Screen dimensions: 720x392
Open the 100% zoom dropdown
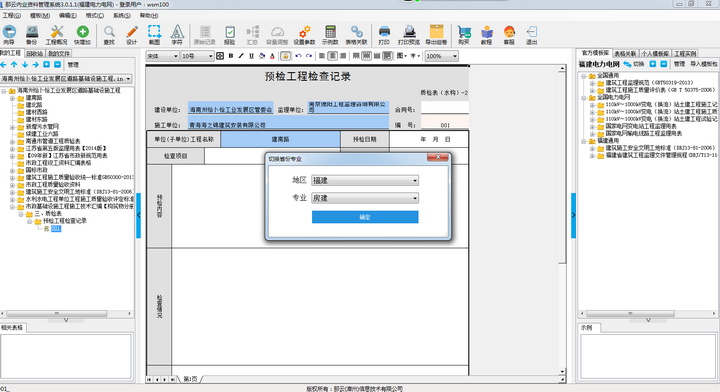[x=442, y=56]
